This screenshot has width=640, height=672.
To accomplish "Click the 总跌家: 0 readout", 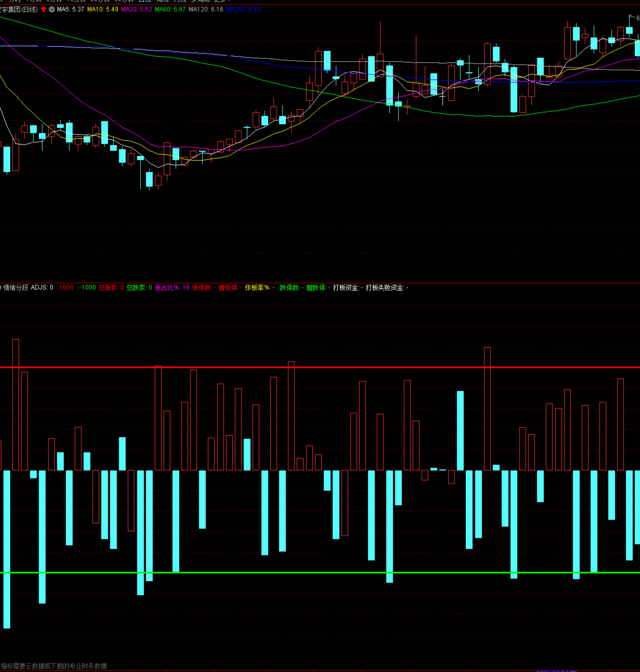I will point(139,287).
